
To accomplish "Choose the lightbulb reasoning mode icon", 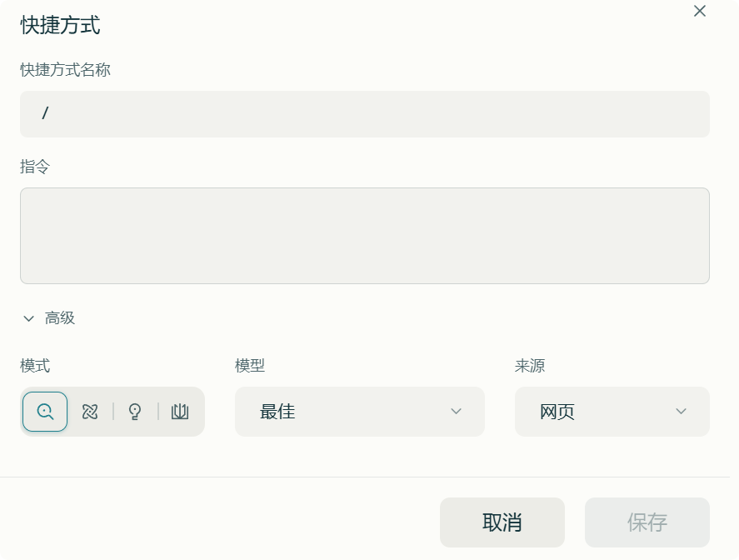I will pyautogui.click(x=135, y=412).
